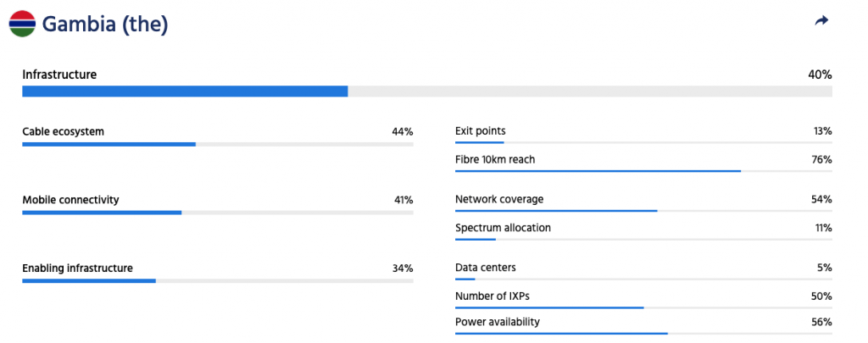Select the Mobile connectivity label
Screen dimensions: 868x343
pos(70,200)
